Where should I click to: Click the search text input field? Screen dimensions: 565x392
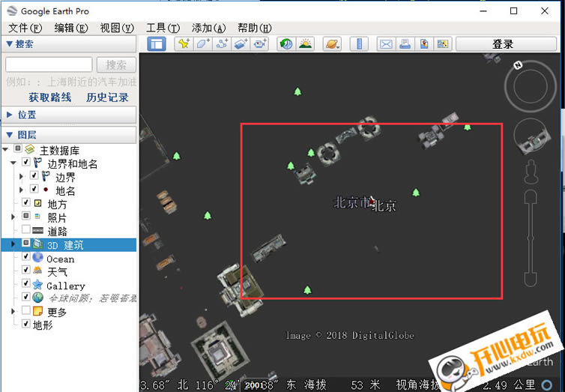(49, 65)
